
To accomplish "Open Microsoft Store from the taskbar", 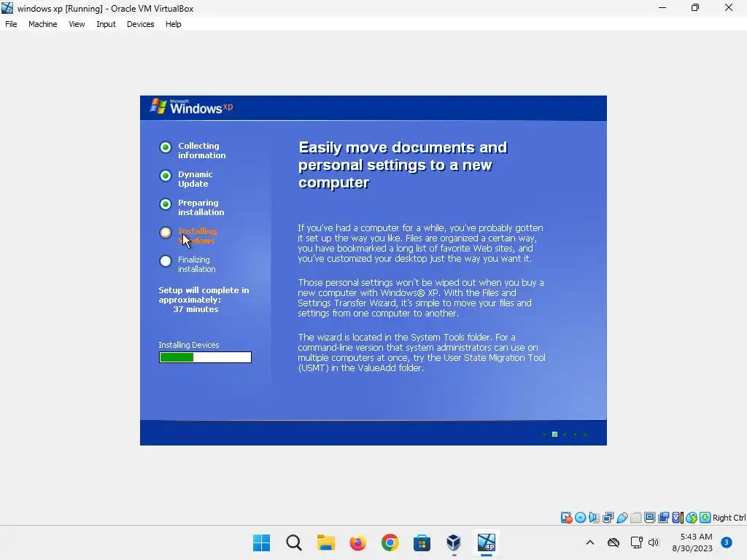I will [x=422, y=542].
